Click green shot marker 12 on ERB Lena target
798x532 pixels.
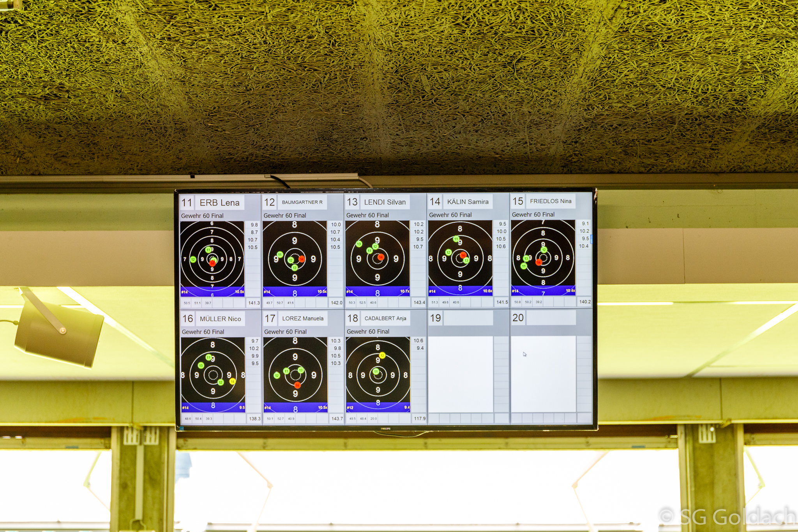click(x=193, y=260)
